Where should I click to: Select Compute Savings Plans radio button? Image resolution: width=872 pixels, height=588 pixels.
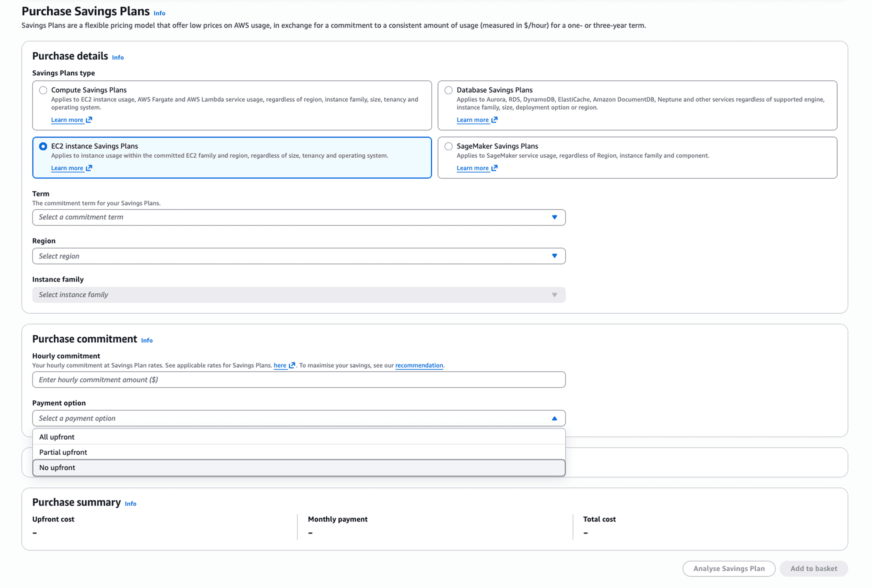click(x=43, y=90)
